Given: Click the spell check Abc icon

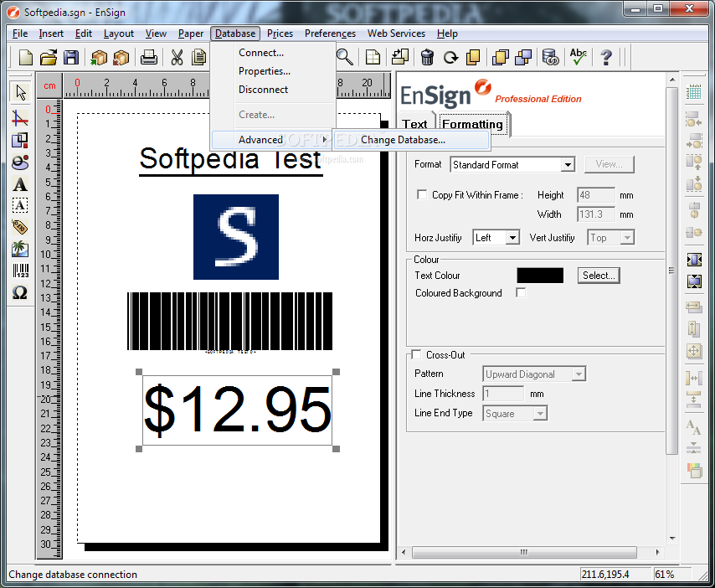Looking at the screenshot, I should click(x=578, y=57).
